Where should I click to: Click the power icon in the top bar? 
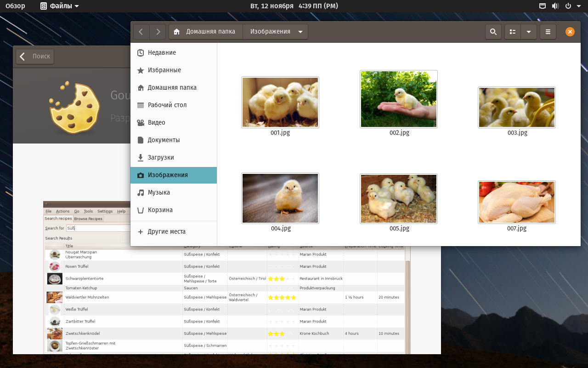[568, 6]
